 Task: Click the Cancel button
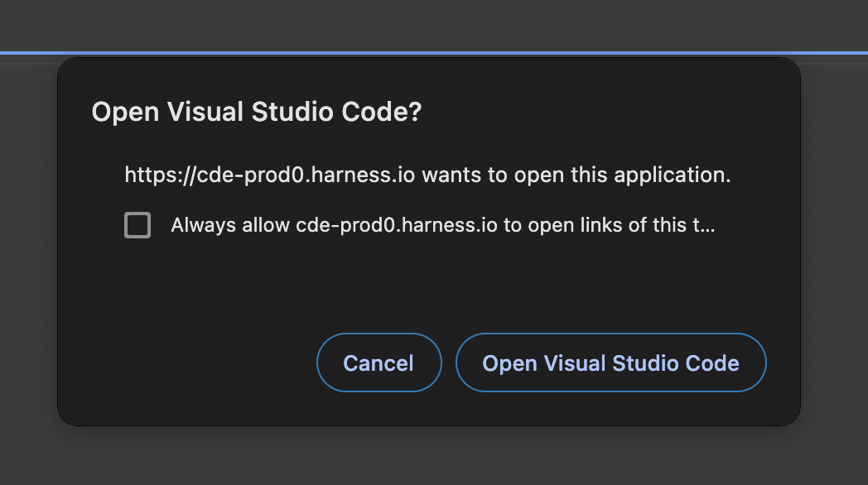[379, 363]
